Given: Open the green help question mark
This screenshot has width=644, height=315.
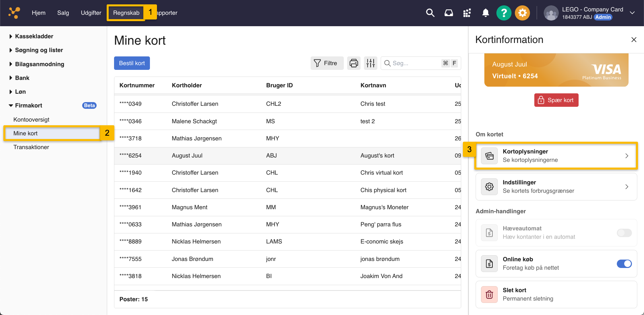Looking at the screenshot, I should click(x=504, y=13).
